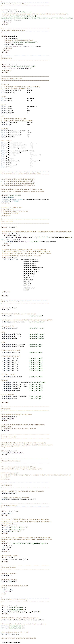Viewport: 74px width, 644px height.
Task: Click the 'Satisfy All' line
Action: tap(6, 549)
